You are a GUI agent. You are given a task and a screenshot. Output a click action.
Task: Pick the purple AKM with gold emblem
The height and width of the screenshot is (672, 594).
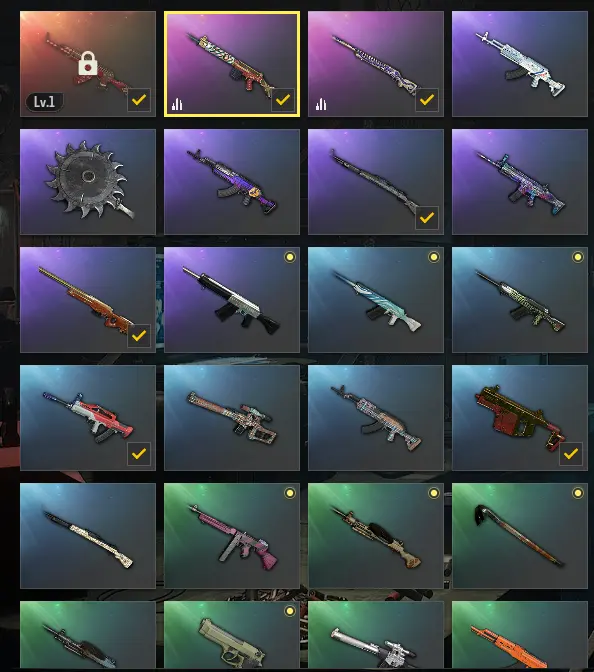point(232,182)
